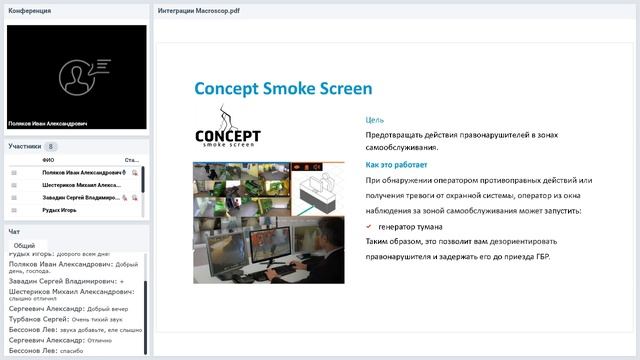Click chat message from Завадин Сергей Владимирович

[66, 281]
